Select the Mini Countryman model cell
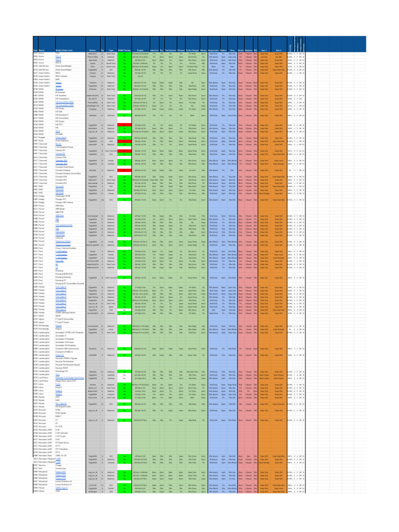 70,469
